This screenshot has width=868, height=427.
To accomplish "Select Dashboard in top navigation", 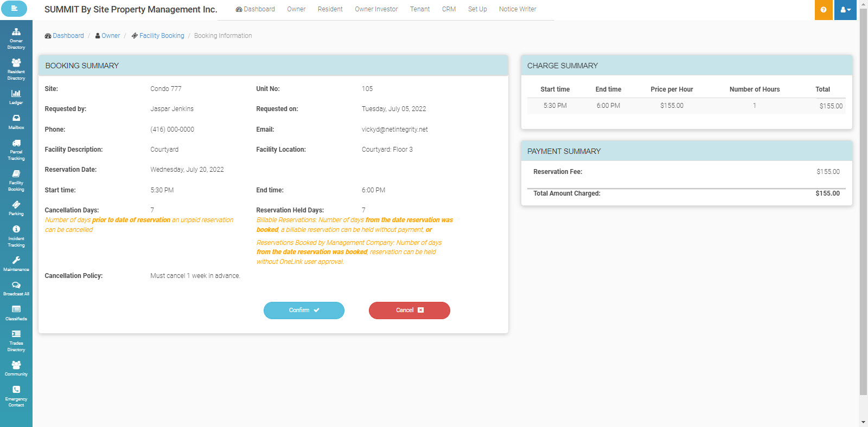I will click(x=255, y=9).
